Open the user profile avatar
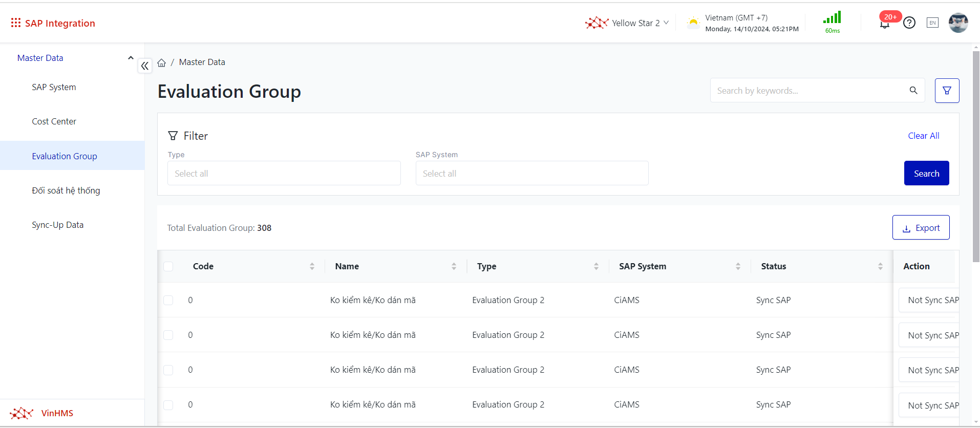 click(957, 23)
